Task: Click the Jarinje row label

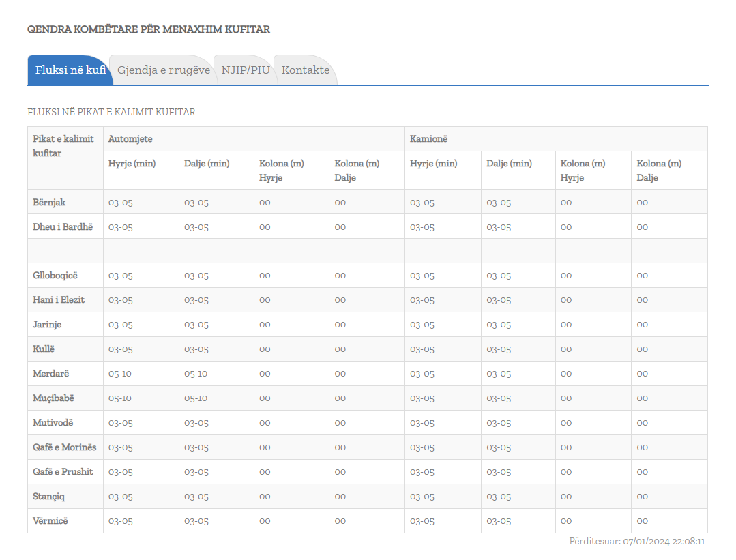Action: tap(47, 325)
